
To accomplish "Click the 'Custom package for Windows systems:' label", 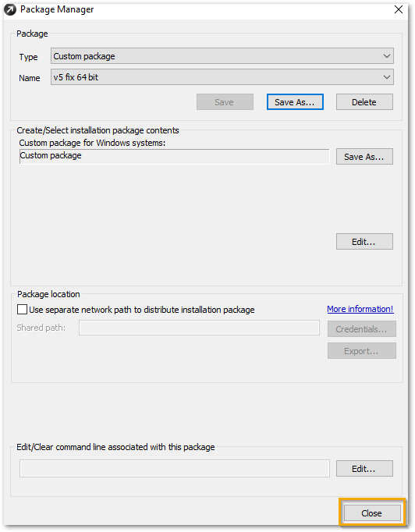I will 92,143.
